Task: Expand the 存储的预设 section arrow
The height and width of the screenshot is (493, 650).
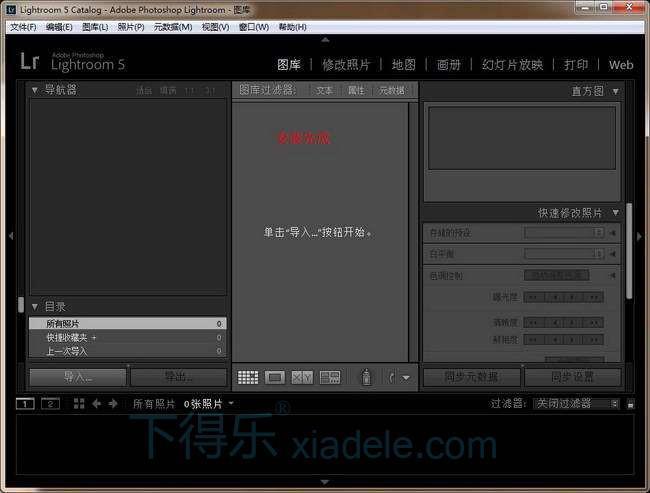Action: pyautogui.click(x=612, y=233)
